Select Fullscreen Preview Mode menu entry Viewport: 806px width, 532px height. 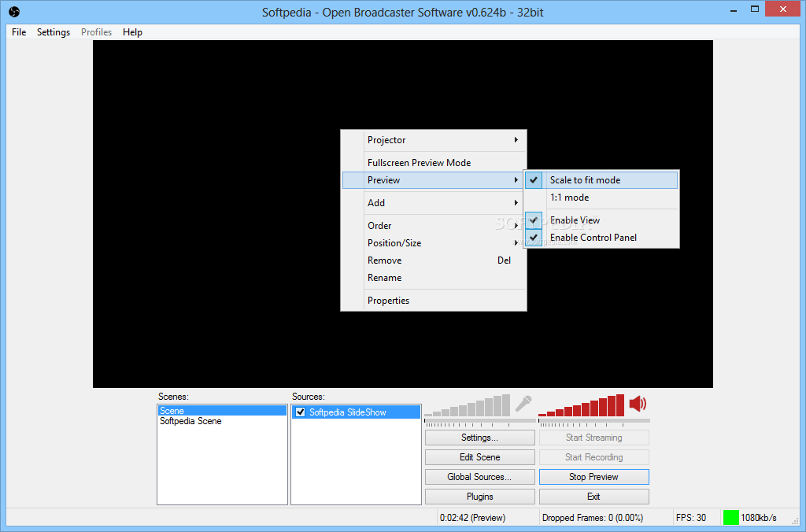coord(419,163)
